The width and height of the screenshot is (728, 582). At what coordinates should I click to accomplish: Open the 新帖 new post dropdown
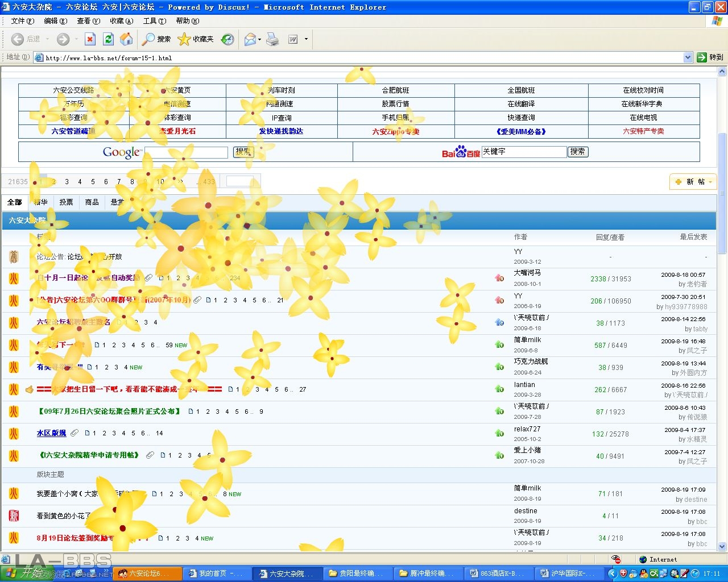coord(693,182)
